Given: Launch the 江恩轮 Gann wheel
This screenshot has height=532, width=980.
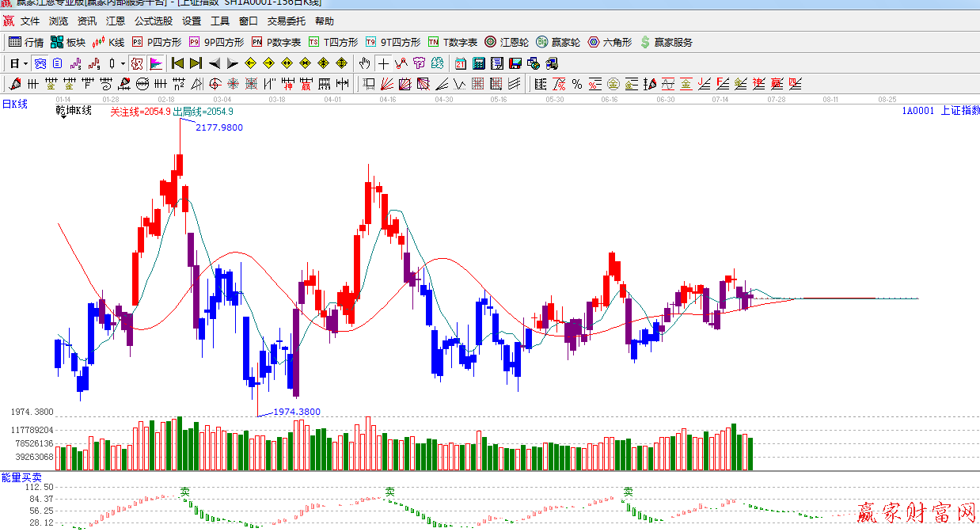Looking at the screenshot, I should click(507, 42).
